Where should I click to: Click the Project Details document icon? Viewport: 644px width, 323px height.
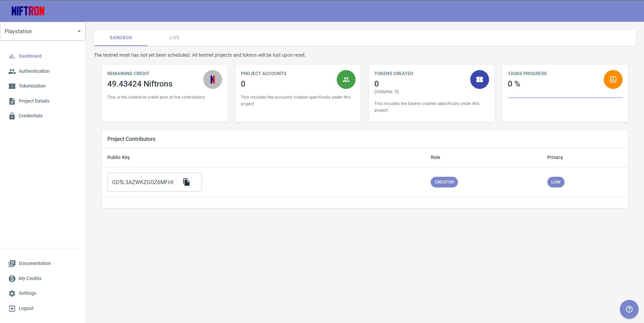[12, 101]
